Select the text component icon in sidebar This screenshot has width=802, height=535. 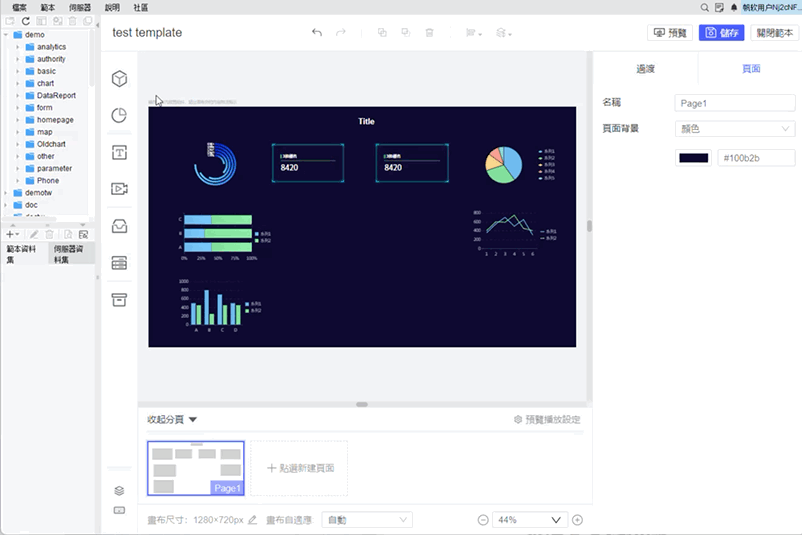click(119, 153)
